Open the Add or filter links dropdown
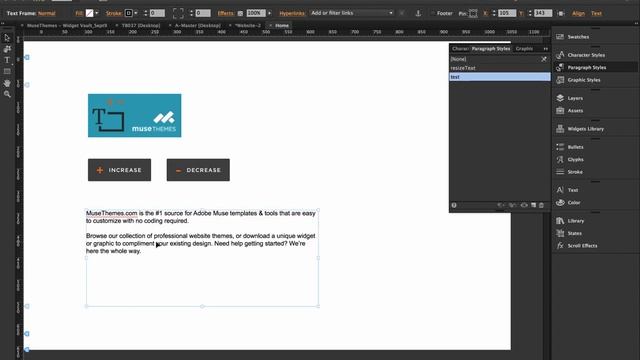 click(x=352, y=13)
